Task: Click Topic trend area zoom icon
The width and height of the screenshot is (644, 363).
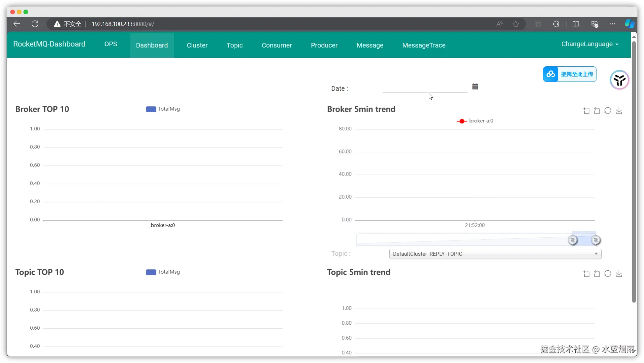Action: click(x=586, y=274)
